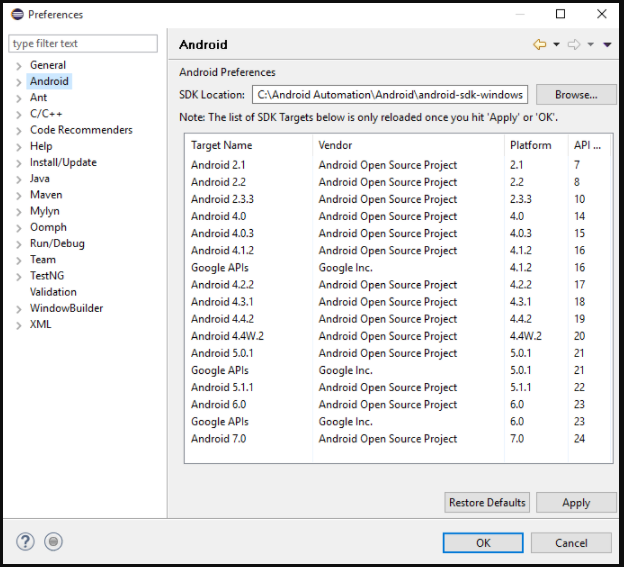Expand the WindowBuilder tree node
This screenshot has width=624, height=567.
pyautogui.click(x=19, y=309)
